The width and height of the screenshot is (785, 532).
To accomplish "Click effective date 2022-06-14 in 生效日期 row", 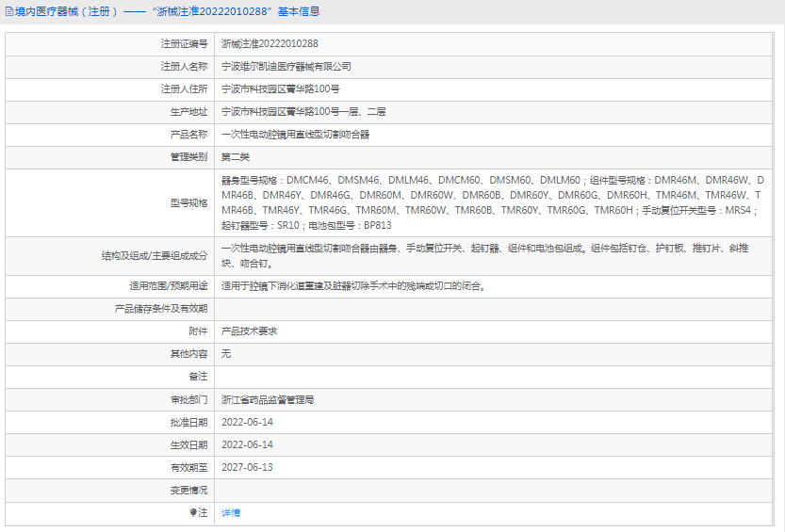I will [247, 445].
